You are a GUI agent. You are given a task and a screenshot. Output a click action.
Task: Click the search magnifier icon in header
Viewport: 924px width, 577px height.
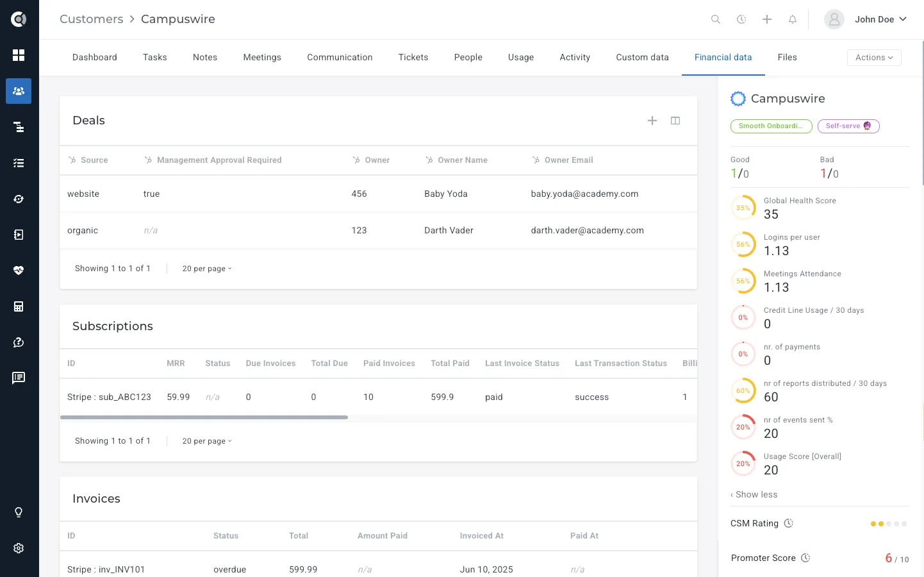(x=716, y=19)
